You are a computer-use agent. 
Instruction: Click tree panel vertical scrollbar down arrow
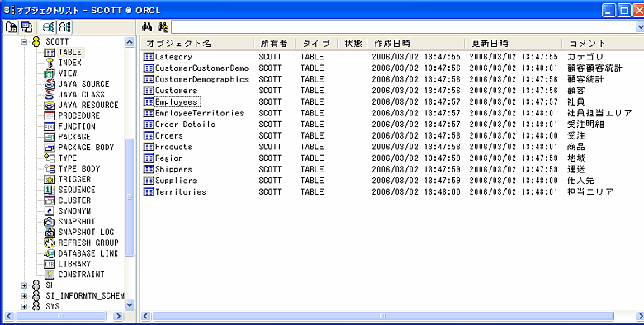(x=130, y=304)
